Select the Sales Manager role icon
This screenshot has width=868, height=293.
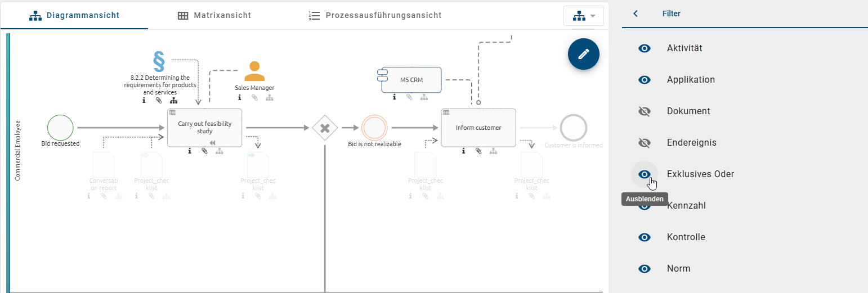pos(254,71)
